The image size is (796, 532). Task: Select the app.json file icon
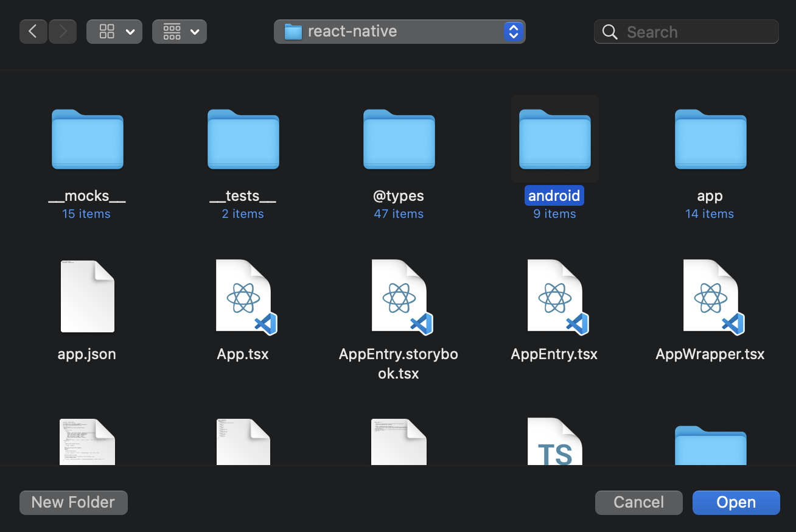pos(87,296)
